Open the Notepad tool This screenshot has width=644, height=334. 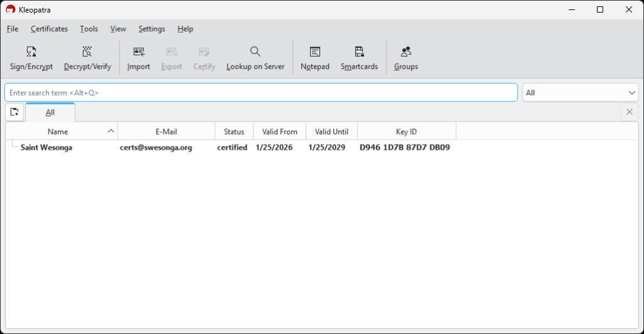[314, 58]
